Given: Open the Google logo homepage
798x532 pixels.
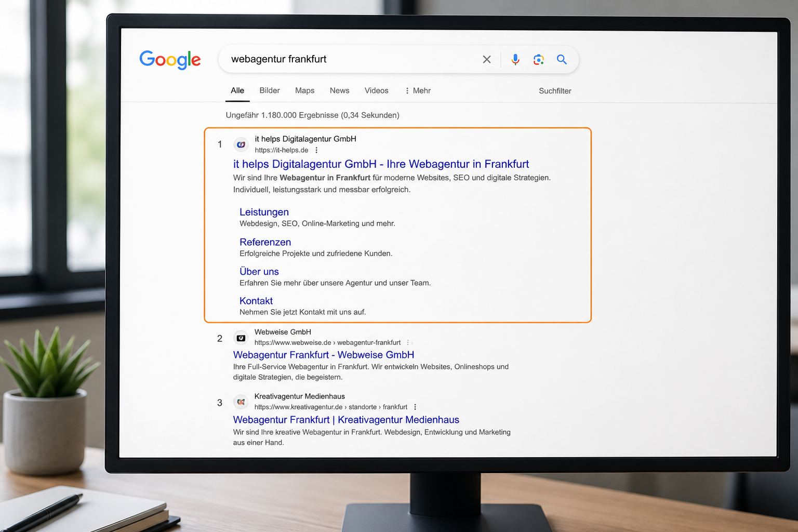Looking at the screenshot, I should click(170, 60).
